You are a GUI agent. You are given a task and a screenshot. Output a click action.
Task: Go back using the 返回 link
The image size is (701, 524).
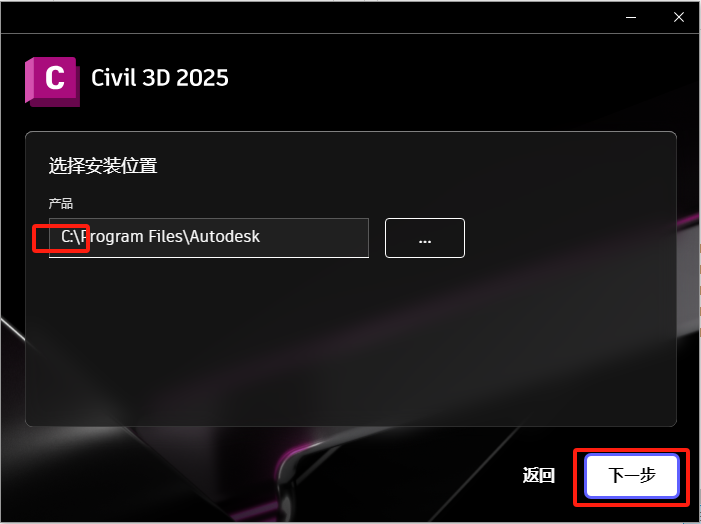[x=539, y=475]
